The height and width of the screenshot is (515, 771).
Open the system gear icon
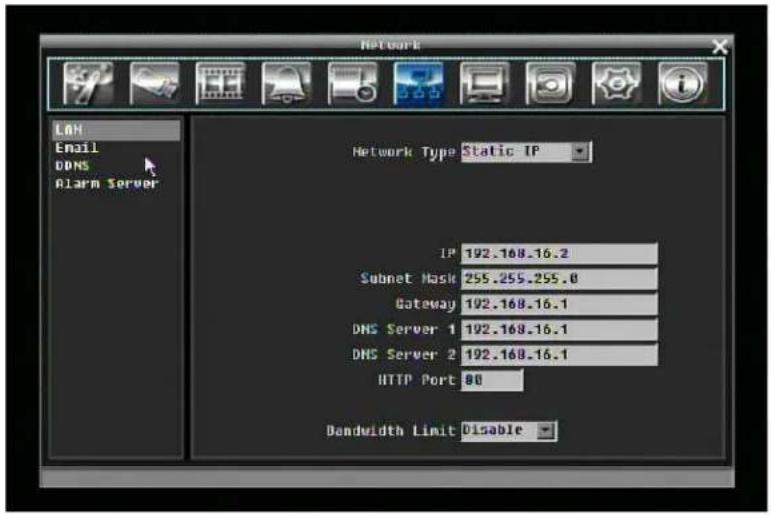pyautogui.click(x=616, y=83)
